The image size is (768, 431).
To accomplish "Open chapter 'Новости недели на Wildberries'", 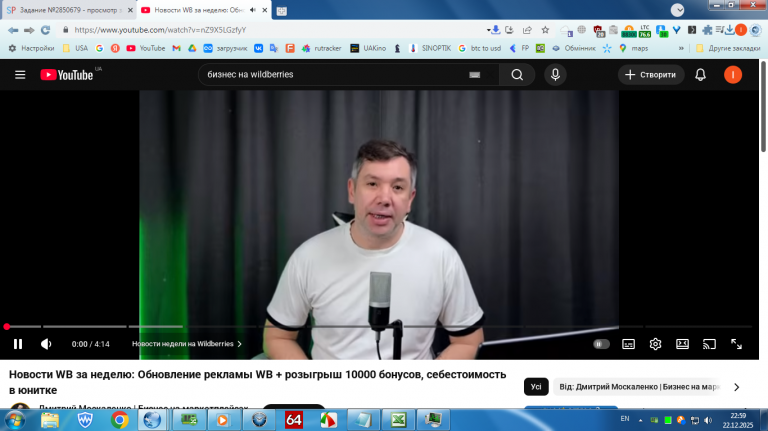I will pyautogui.click(x=187, y=344).
